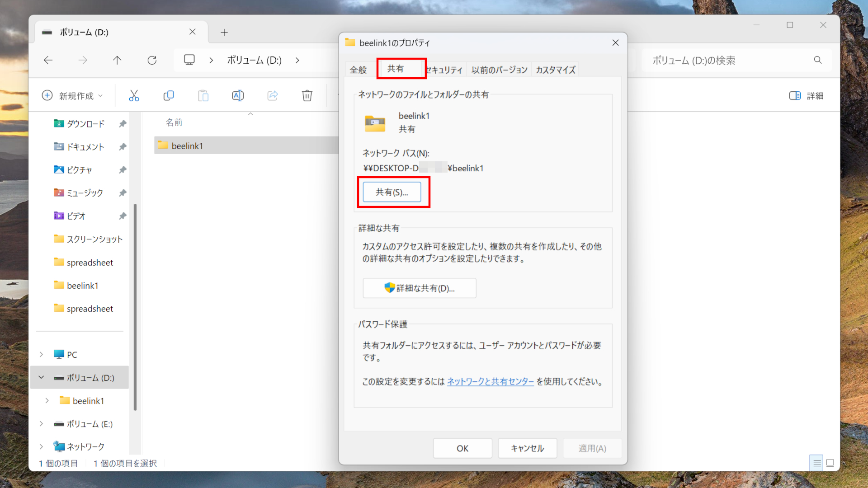Toggle large thumbnail view in the status bar

(830, 463)
